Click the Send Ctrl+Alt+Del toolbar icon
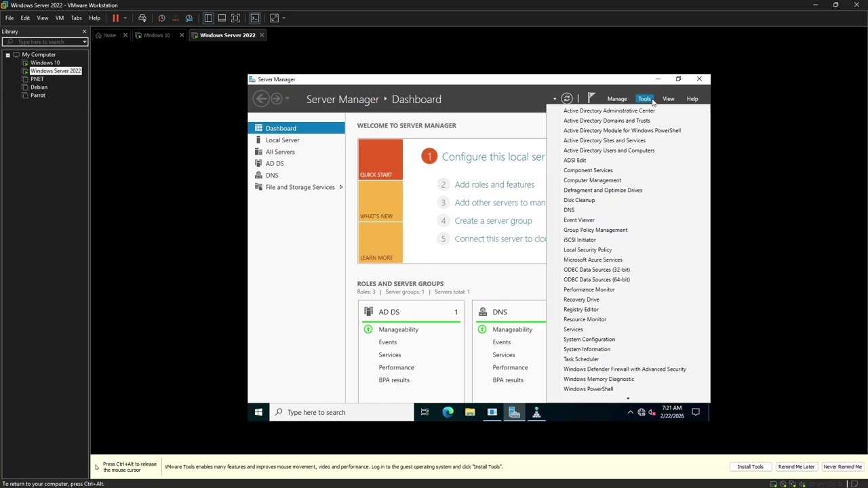Image resolution: width=868 pixels, height=488 pixels. click(142, 18)
